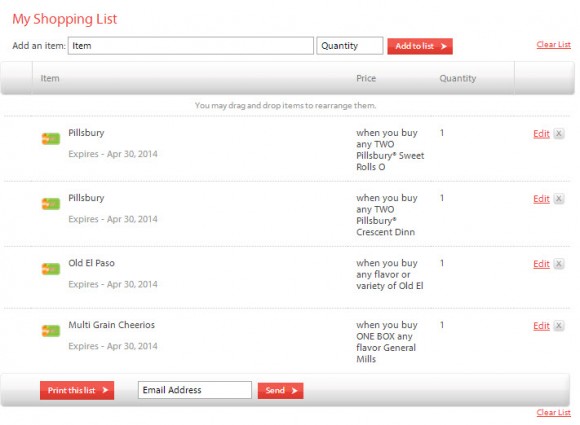Click coupon icon beside Multi Grain Cheerios
Image resolution: width=580 pixels, height=425 pixels.
[51, 331]
